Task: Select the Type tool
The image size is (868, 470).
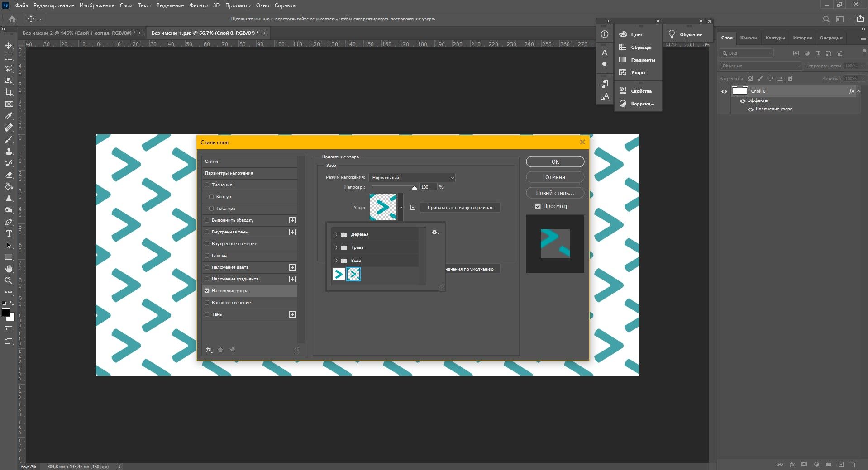Action: coord(9,234)
